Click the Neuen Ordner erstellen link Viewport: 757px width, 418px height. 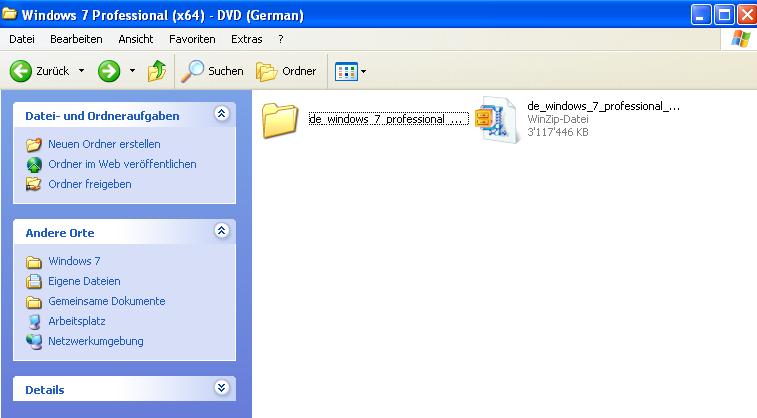(x=104, y=144)
